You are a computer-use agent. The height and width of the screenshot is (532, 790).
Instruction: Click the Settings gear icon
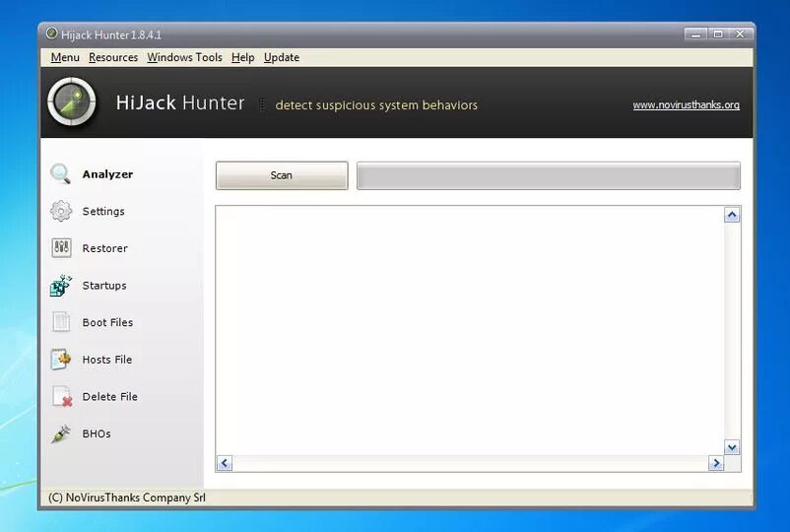61,211
